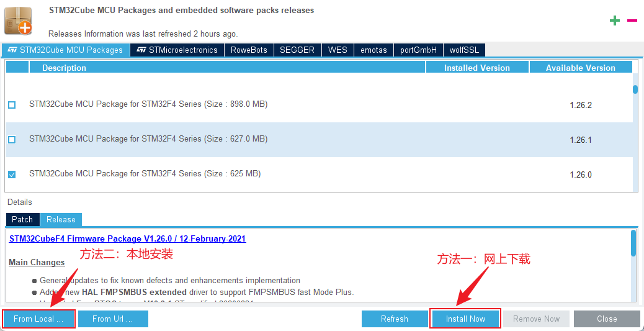
Task: Click the Install Now button
Action: tap(465, 319)
